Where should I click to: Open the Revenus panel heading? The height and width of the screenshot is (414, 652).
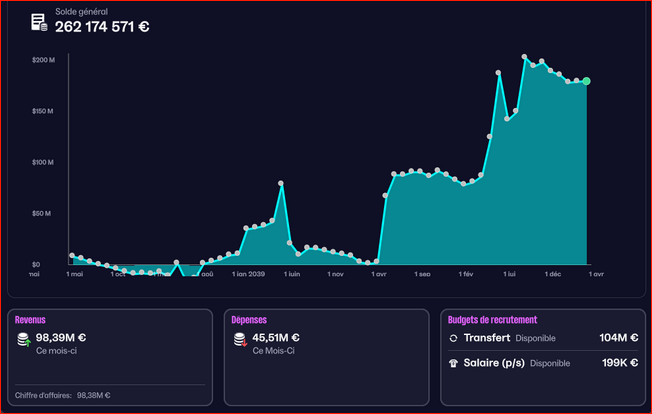30,320
